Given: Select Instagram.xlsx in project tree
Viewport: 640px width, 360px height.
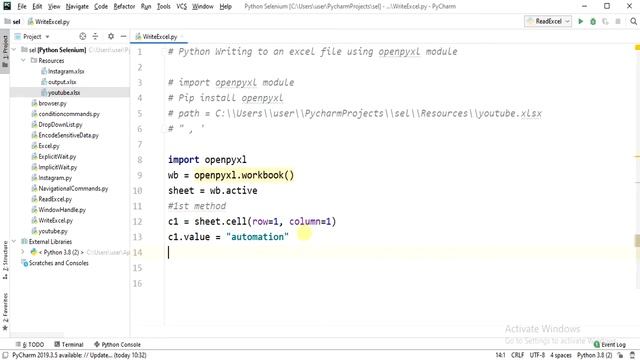Looking at the screenshot, I should [63, 71].
